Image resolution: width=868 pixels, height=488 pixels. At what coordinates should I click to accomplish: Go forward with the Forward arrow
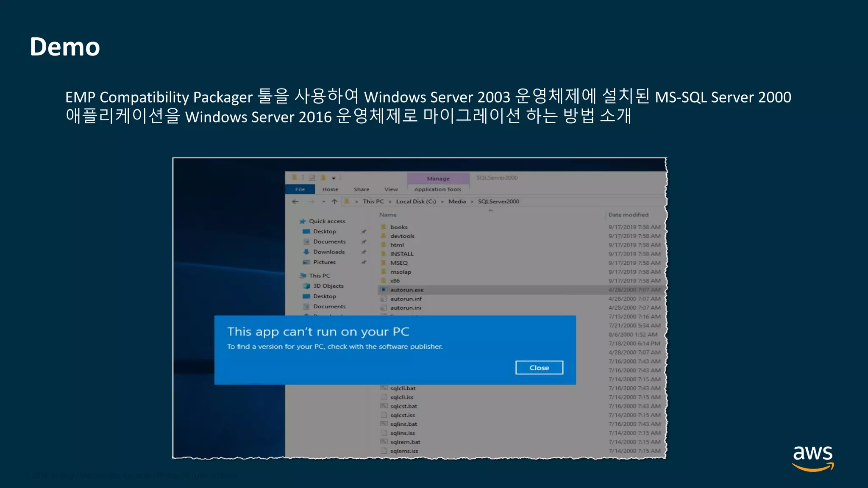311,202
